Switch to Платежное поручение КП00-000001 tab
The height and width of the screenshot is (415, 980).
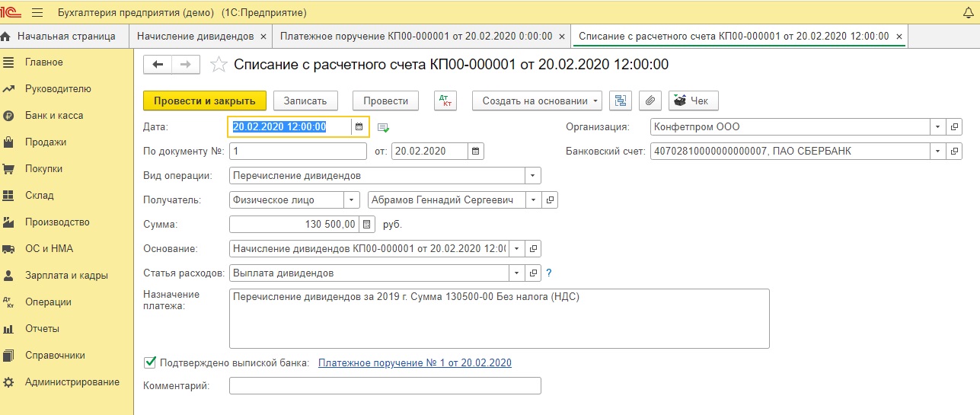pos(415,36)
